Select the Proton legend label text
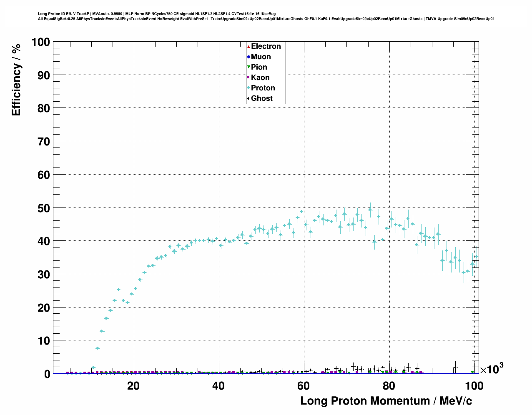The width and height of the screenshot is (532, 415). [263, 88]
